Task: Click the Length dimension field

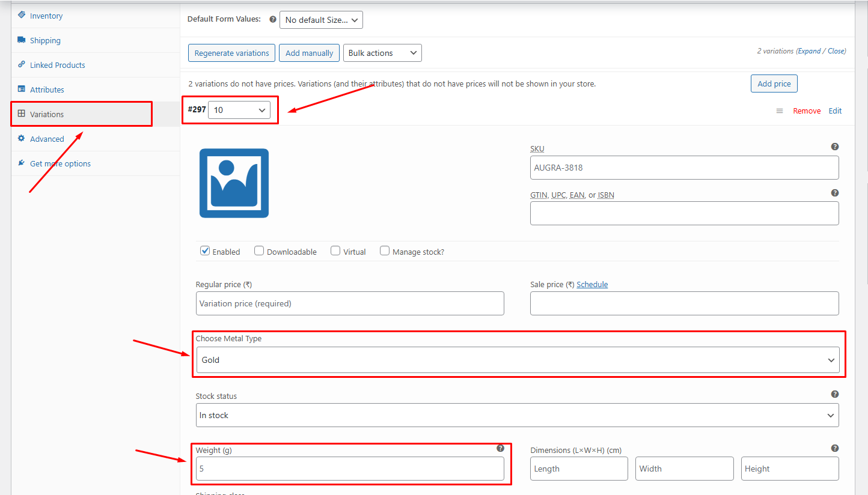Action: 579,469
